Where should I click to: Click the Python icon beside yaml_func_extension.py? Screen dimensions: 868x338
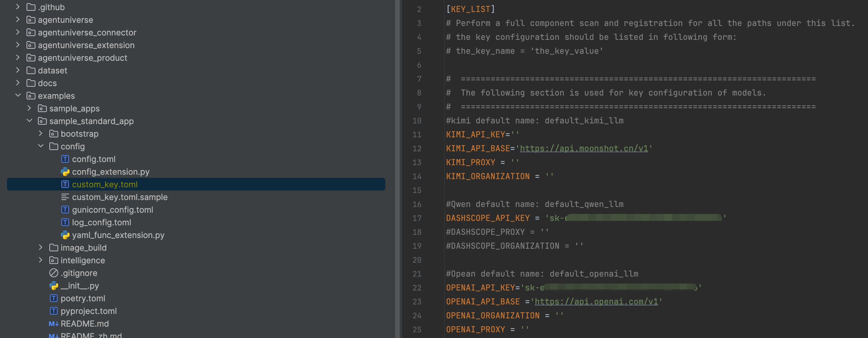[65, 235]
